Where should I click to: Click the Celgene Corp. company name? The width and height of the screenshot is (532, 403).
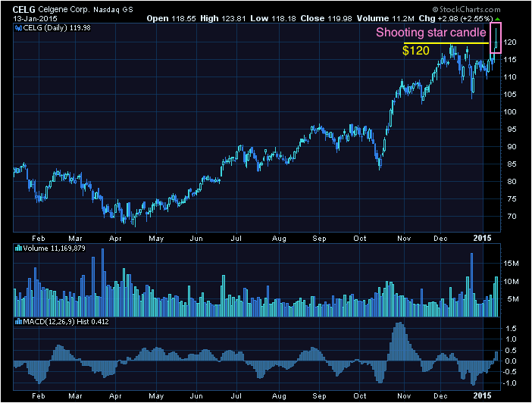64,10
